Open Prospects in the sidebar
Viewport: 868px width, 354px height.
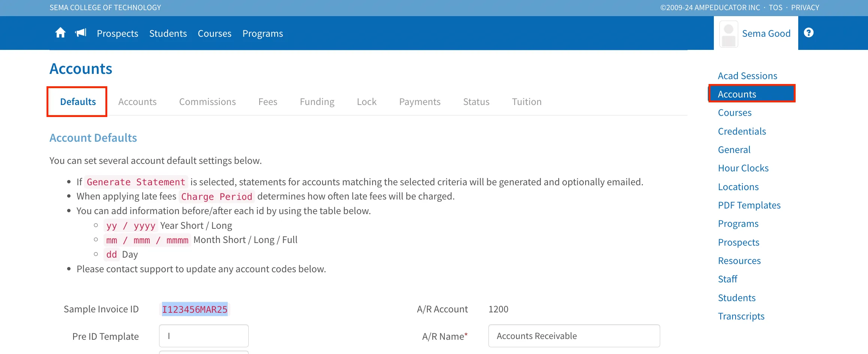(739, 242)
